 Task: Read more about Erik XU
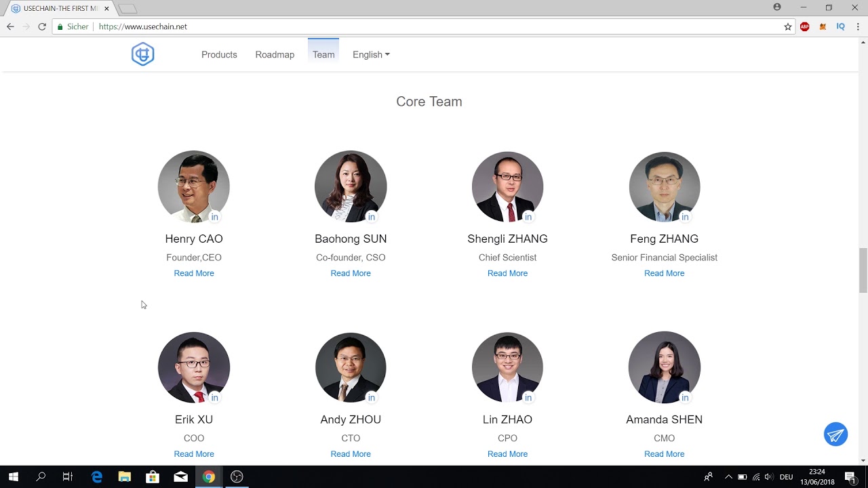tap(194, 454)
